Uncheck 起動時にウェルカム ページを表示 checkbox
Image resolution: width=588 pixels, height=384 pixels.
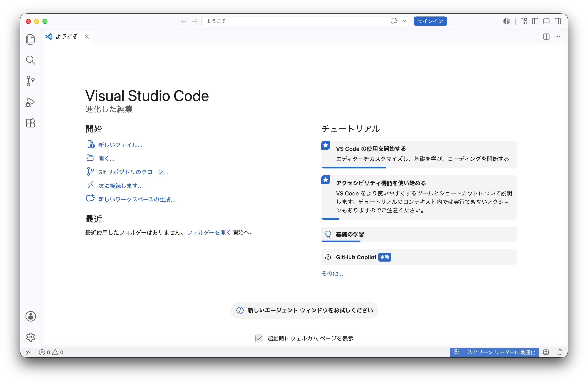(259, 338)
